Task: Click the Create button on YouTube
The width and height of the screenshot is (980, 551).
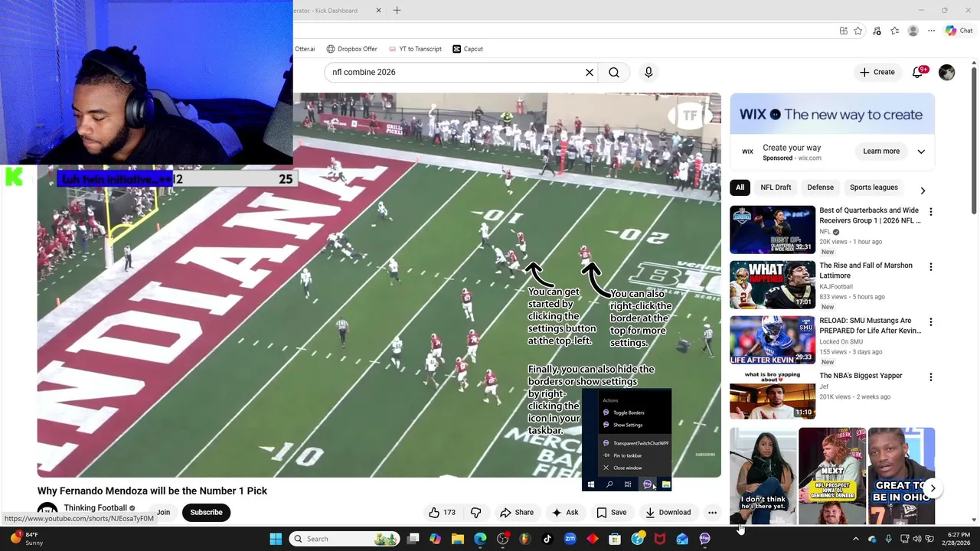Action: (x=877, y=72)
